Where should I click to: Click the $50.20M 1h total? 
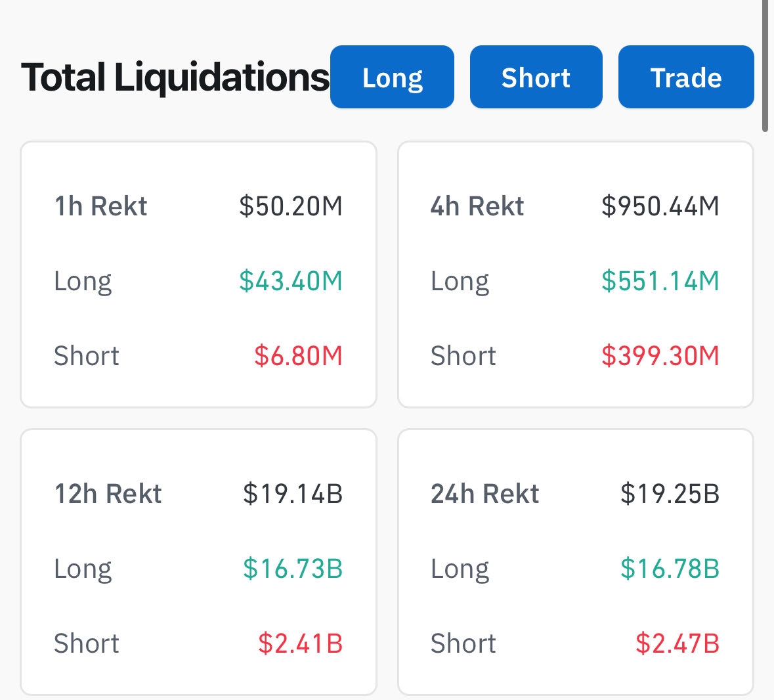[291, 206]
